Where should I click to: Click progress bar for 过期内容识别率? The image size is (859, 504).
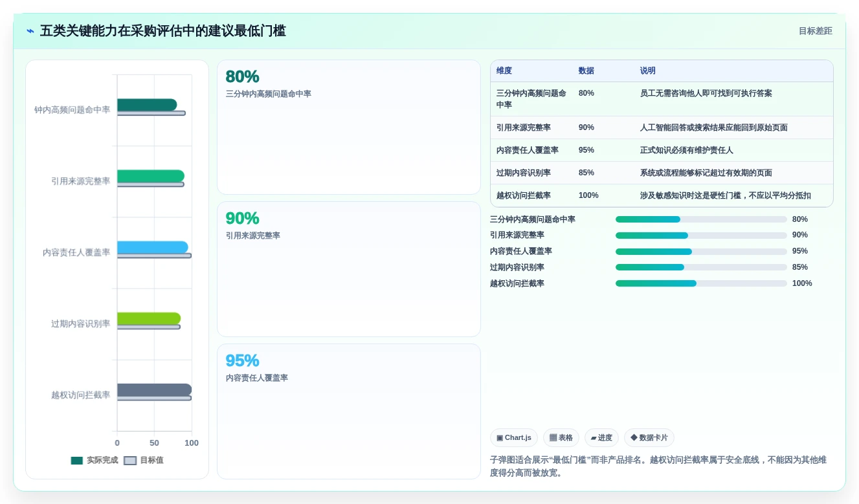click(701, 267)
